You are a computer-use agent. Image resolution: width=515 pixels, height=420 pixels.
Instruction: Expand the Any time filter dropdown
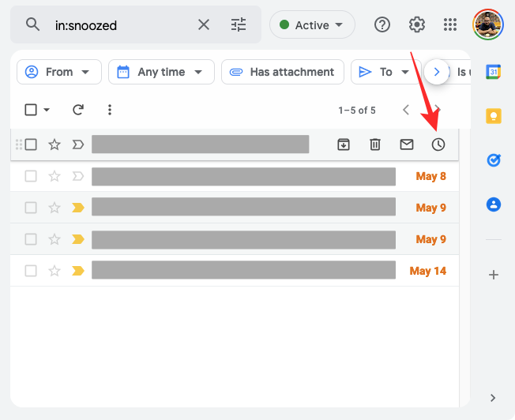tap(161, 72)
